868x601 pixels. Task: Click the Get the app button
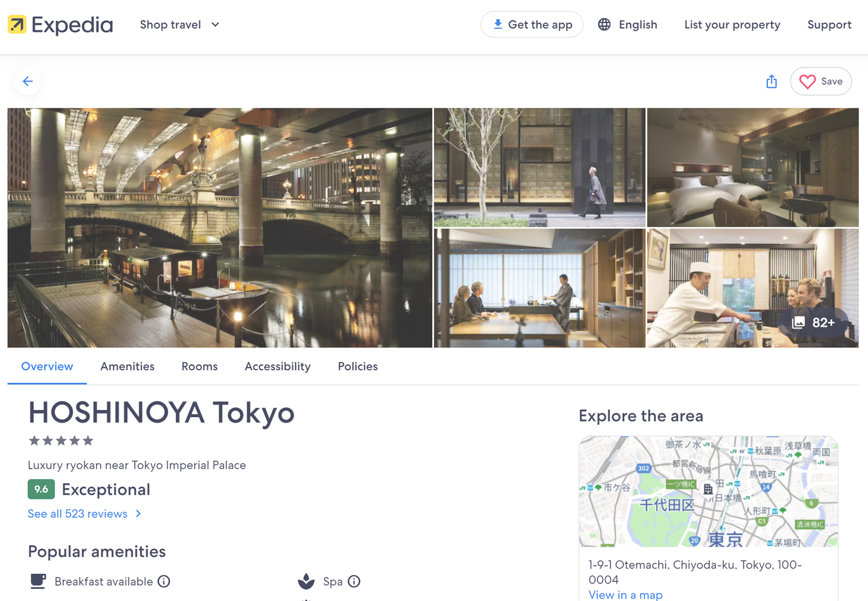pyautogui.click(x=532, y=25)
